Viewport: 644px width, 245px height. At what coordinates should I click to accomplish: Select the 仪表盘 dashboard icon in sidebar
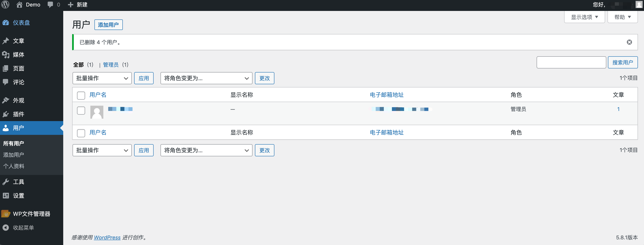[6, 22]
